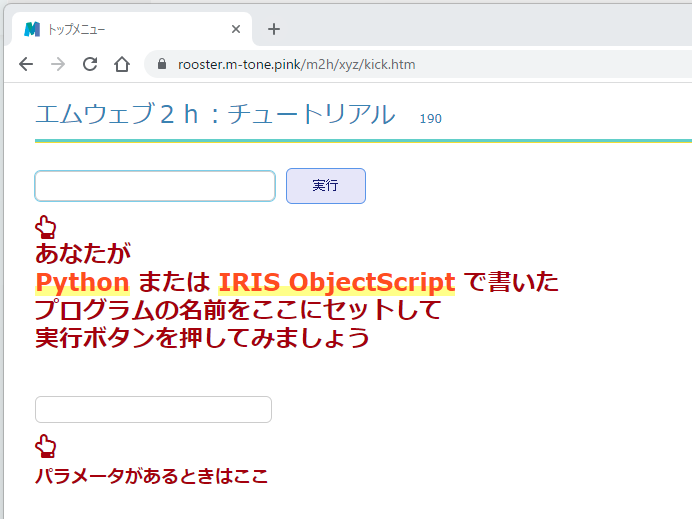The height and width of the screenshot is (519, 692).
Task: Click the パラメータがあるときはここ label
Action: point(151,476)
